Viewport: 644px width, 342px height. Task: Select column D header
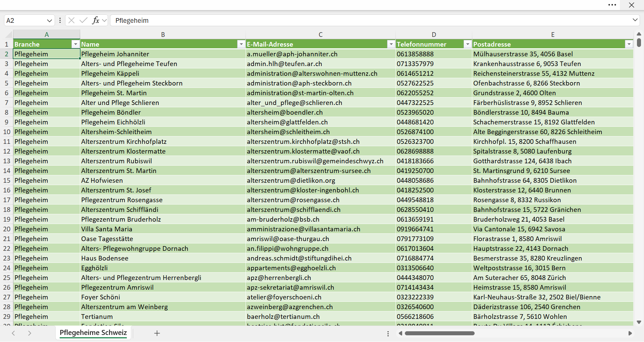coord(434,35)
